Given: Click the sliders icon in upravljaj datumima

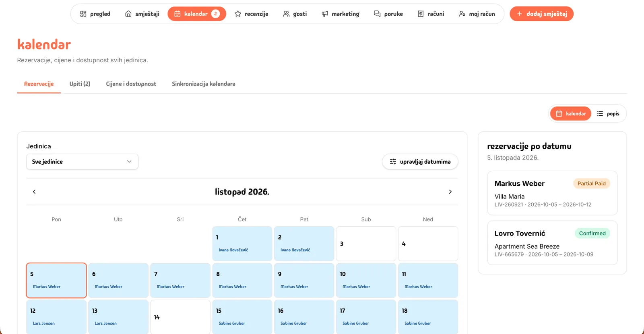Looking at the screenshot, I should [x=393, y=162].
